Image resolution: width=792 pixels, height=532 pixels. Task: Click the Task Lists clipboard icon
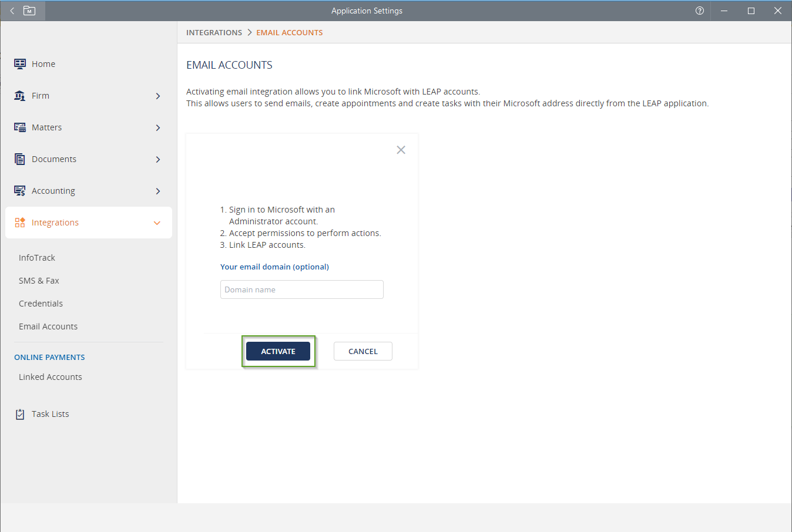(20, 414)
